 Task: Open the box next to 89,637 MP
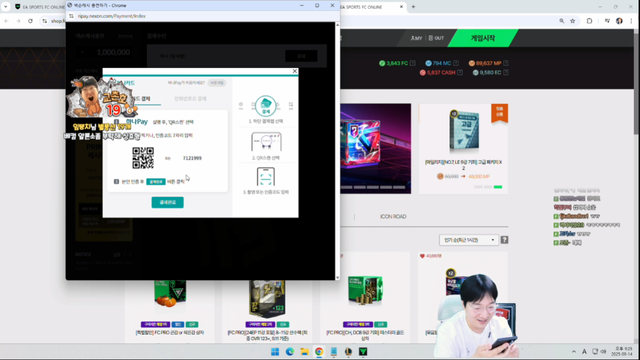pyautogui.click(x=506, y=63)
